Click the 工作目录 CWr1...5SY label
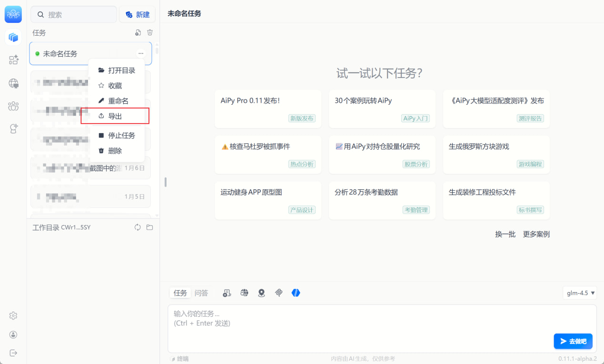 (61, 227)
